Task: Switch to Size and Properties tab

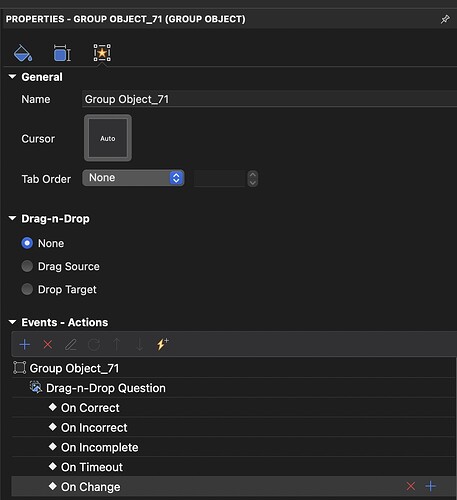Action: coord(62,53)
